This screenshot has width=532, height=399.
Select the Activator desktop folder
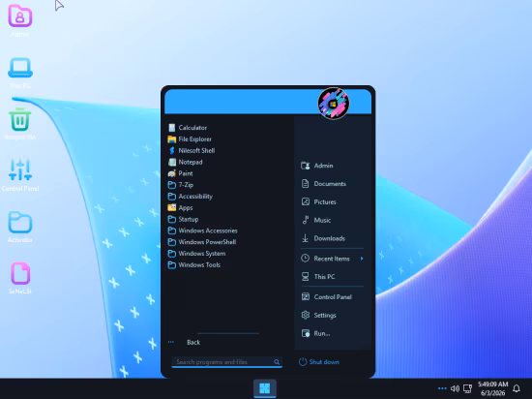tap(20, 227)
